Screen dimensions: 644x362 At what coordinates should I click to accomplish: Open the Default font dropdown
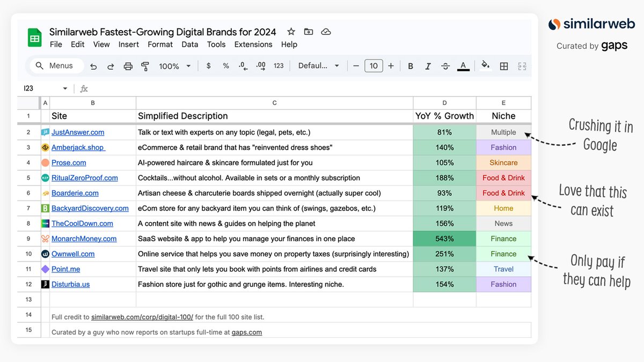tap(319, 66)
